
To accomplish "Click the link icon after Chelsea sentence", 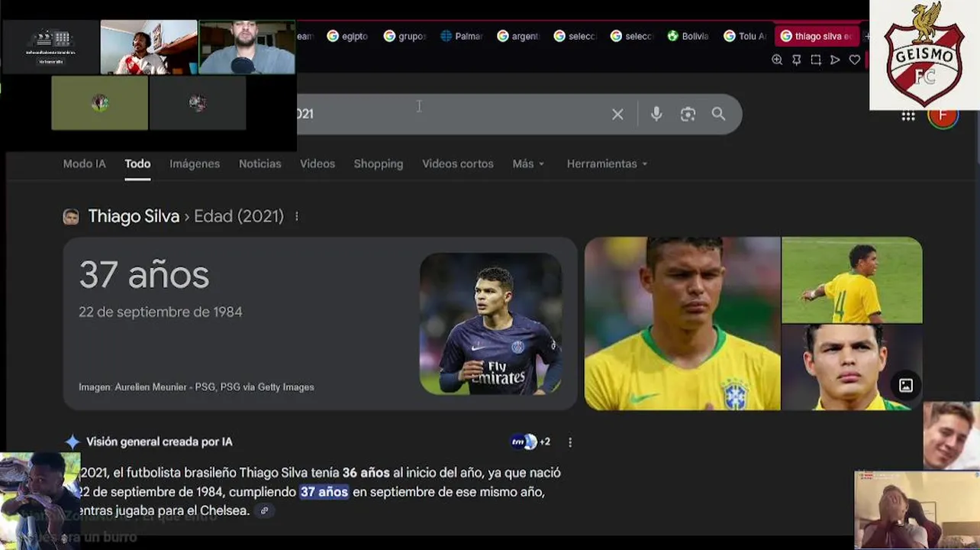I will click(264, 510).
